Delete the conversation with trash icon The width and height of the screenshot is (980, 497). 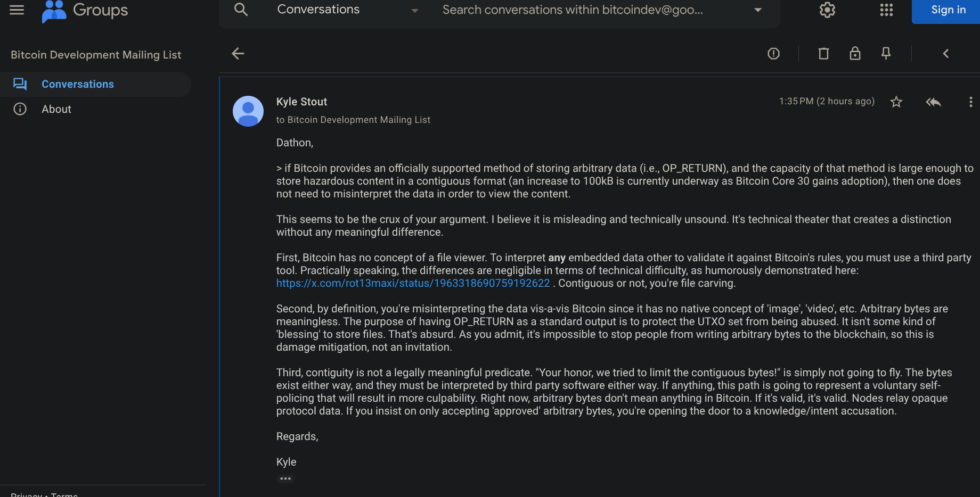[823, 53]
